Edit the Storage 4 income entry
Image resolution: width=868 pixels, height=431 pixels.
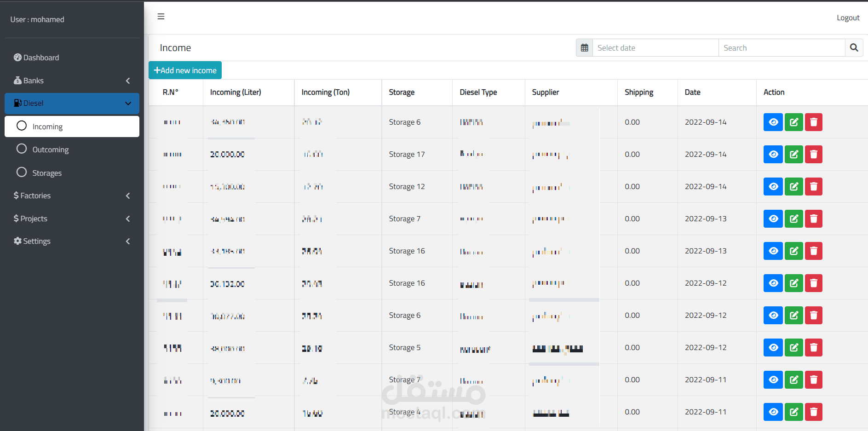[794, 412]
